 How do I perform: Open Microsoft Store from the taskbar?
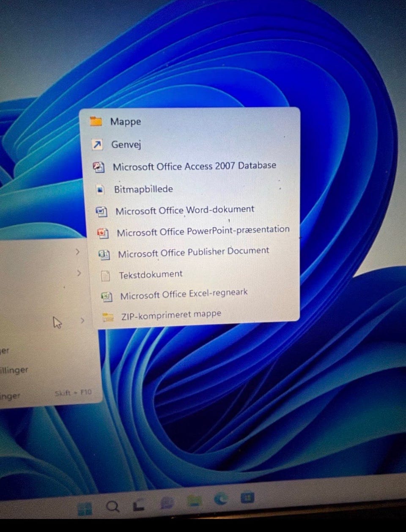pos(247,498)
